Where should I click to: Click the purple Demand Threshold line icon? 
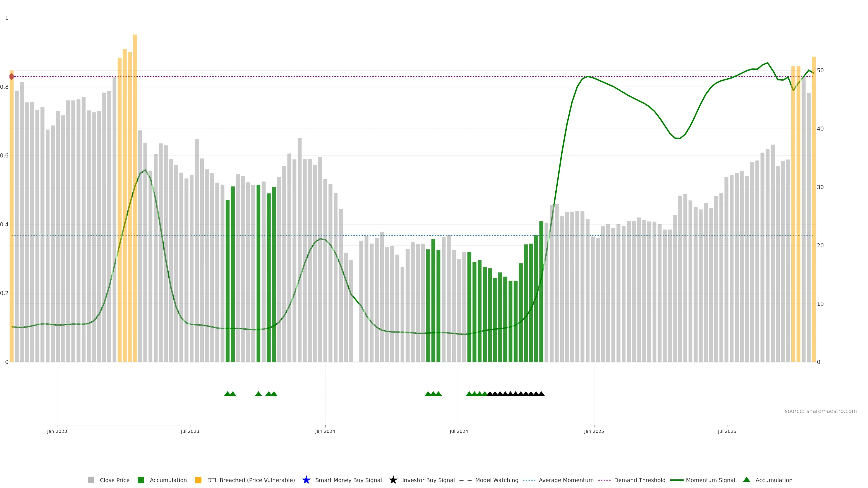[x=604, y=480]
